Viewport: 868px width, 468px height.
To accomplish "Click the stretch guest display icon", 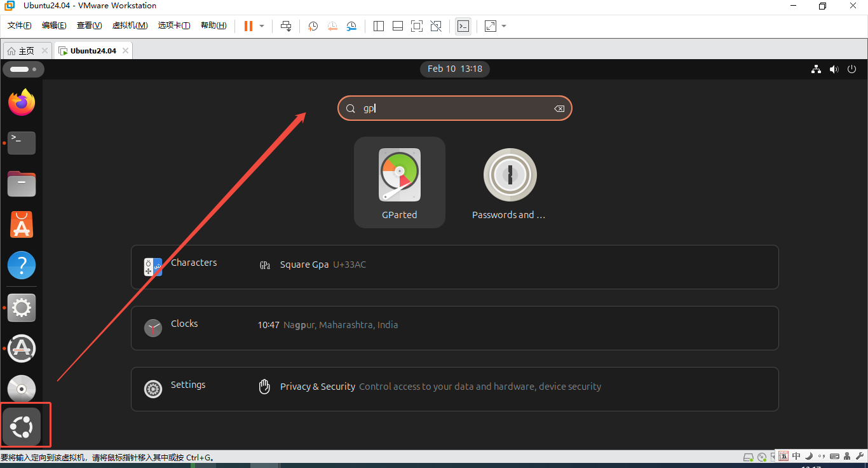I will click(x=490, y=26).
